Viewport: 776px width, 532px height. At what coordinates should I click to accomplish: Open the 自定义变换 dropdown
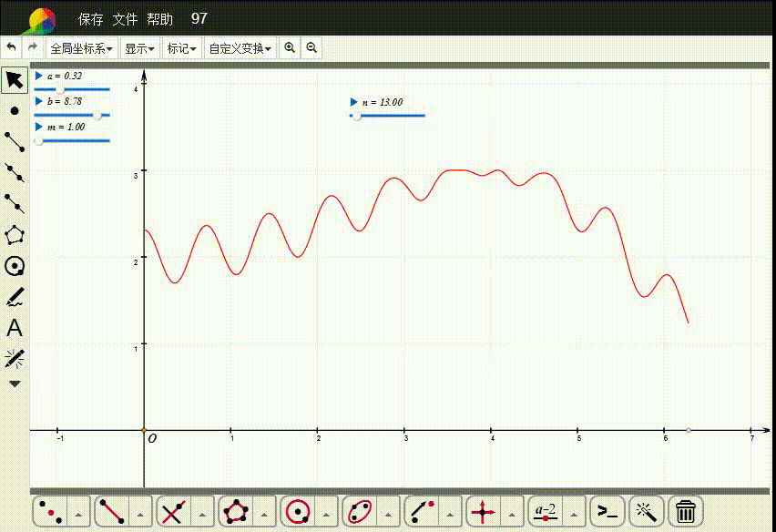pos(240,48)
